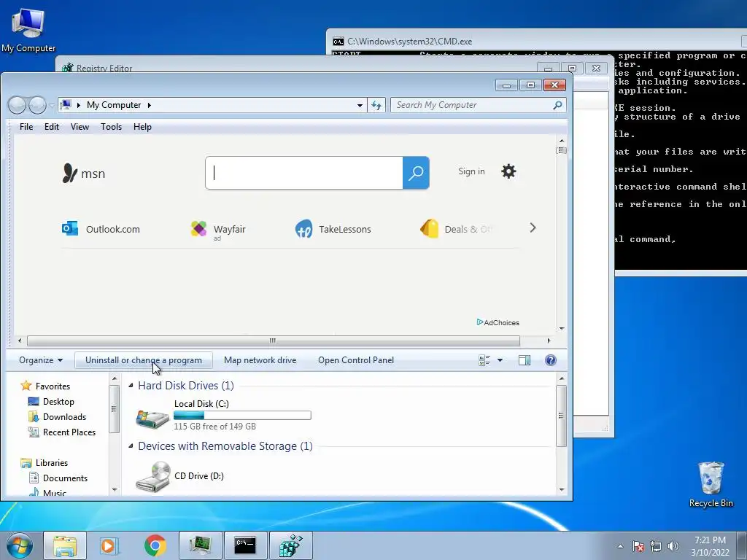Focus the MSN search text box
747x560 pixels.
[304, 172]
